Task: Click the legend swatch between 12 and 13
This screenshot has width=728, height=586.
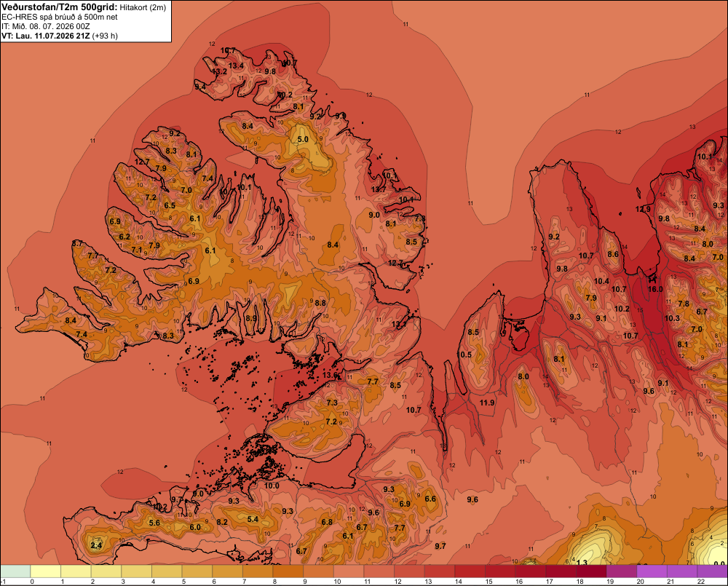Action: click(409, 571)
